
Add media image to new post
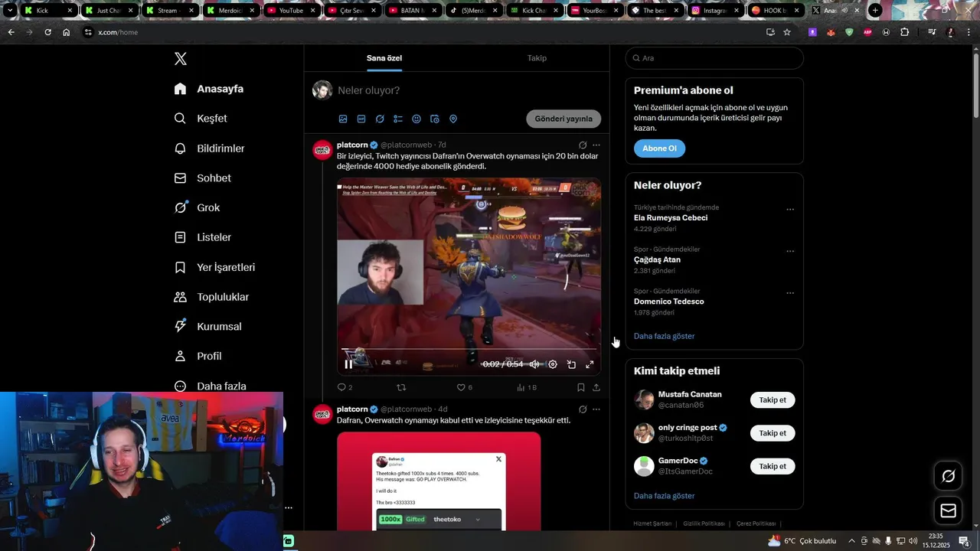(x=343, y=119)
